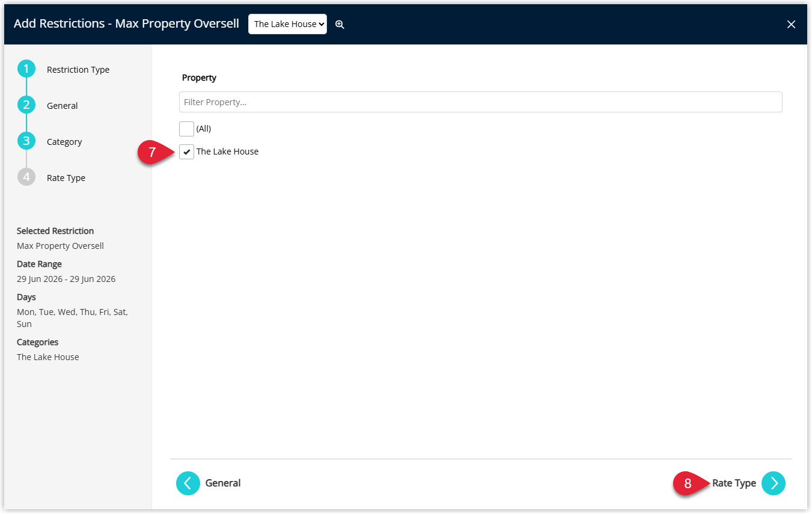
Task: Select the Rate Type step label in sidebar
Action: coord(66,178)
